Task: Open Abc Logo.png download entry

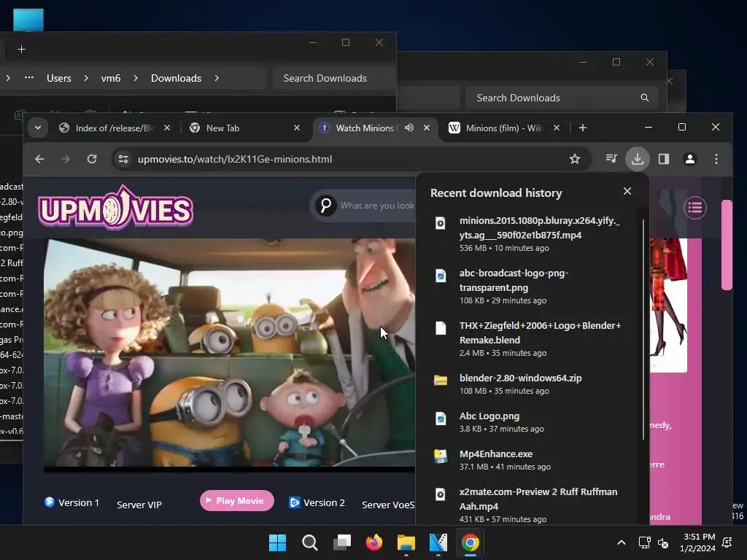Action: 530,422
